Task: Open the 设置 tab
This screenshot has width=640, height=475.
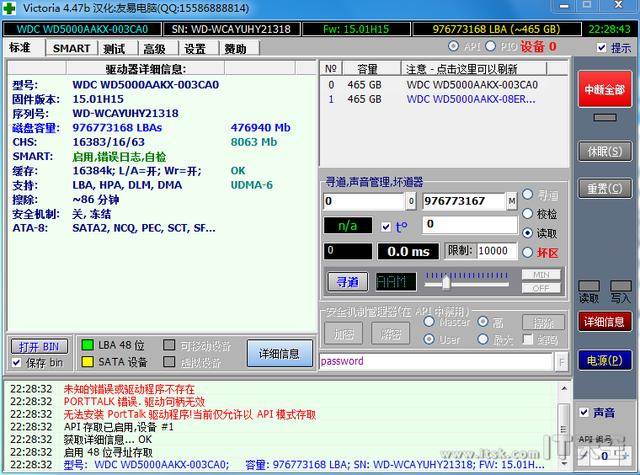Action: [x=198, y=49]
